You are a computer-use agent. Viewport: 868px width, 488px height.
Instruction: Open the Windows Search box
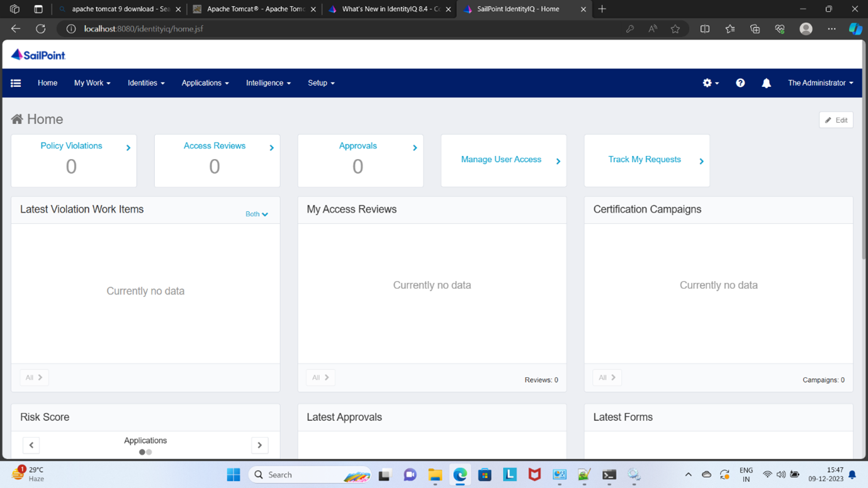(x=308, y=474)
